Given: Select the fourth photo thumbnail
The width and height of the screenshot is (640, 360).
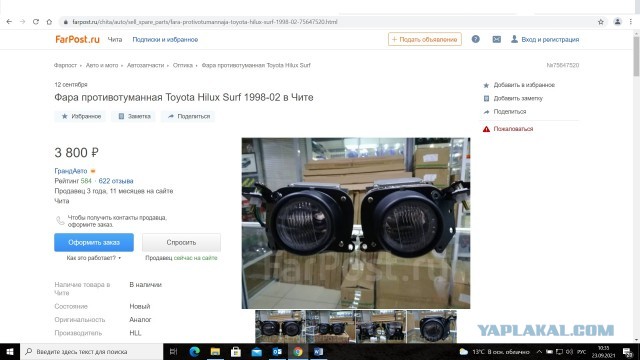Looking at the screenshot, I should click(x=432, y=327).
